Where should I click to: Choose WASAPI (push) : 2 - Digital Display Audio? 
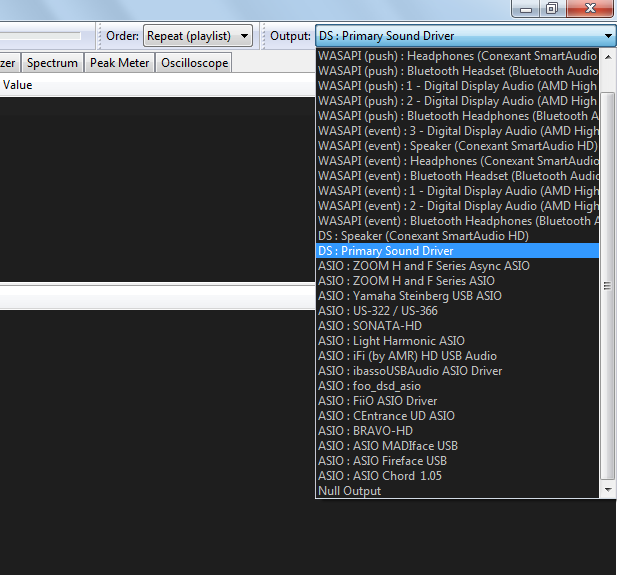[458, 101]
